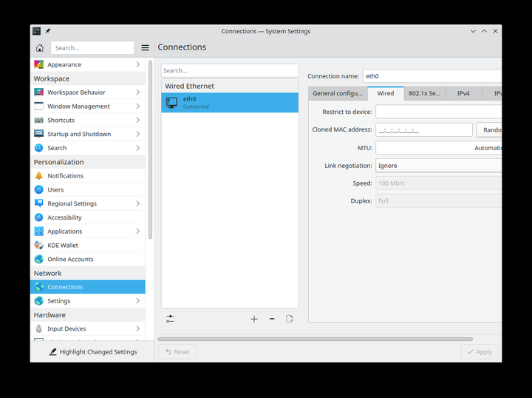This screenshot has width=532, height=398.
Task: Open the Users icon
Action: 38,189
